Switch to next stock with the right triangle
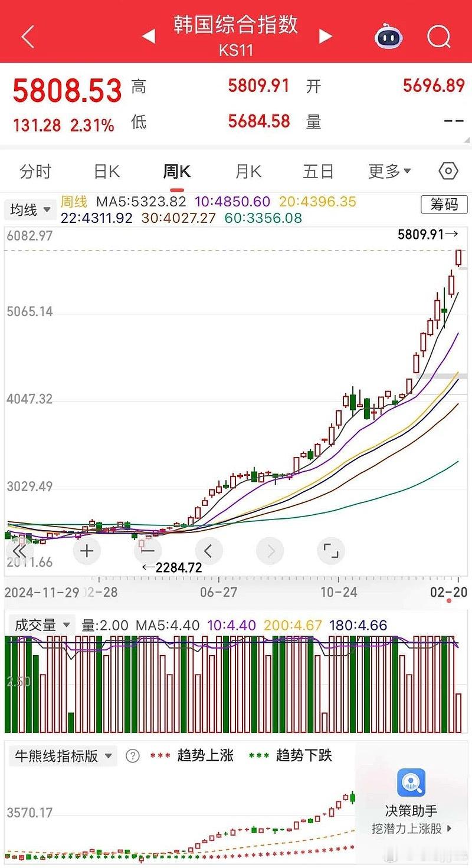 pyautogui.click(x=325, y=37)
